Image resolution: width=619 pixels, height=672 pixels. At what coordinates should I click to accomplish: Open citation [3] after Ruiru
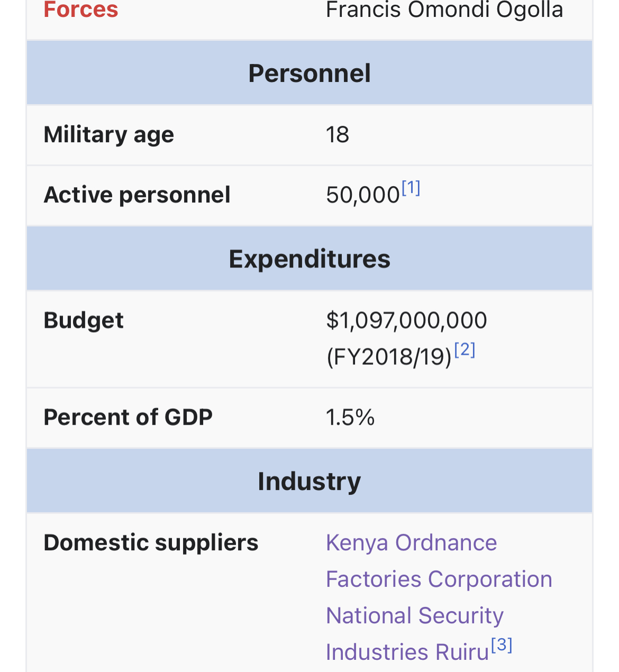click(502, 645)
